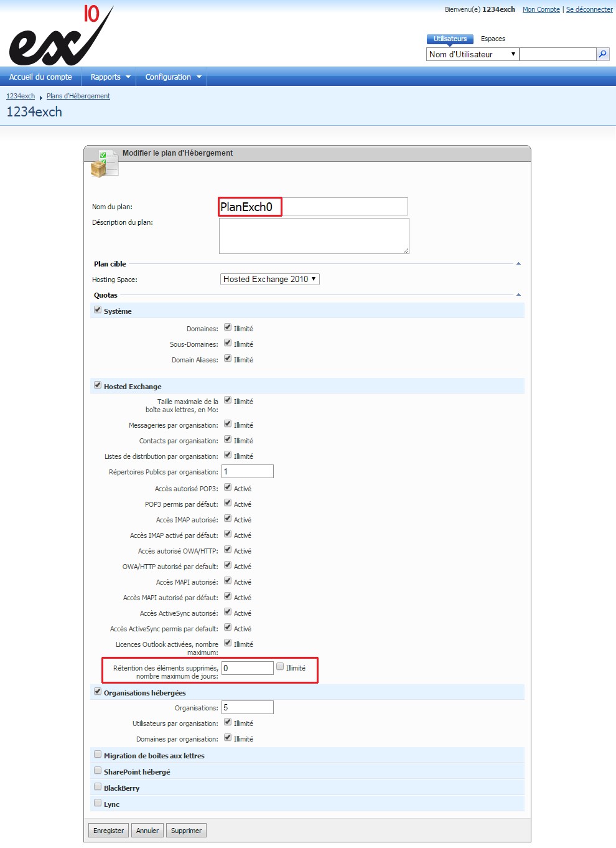Click the magnifier search icon
Screen dimensions: 616x848
(602, 54)
